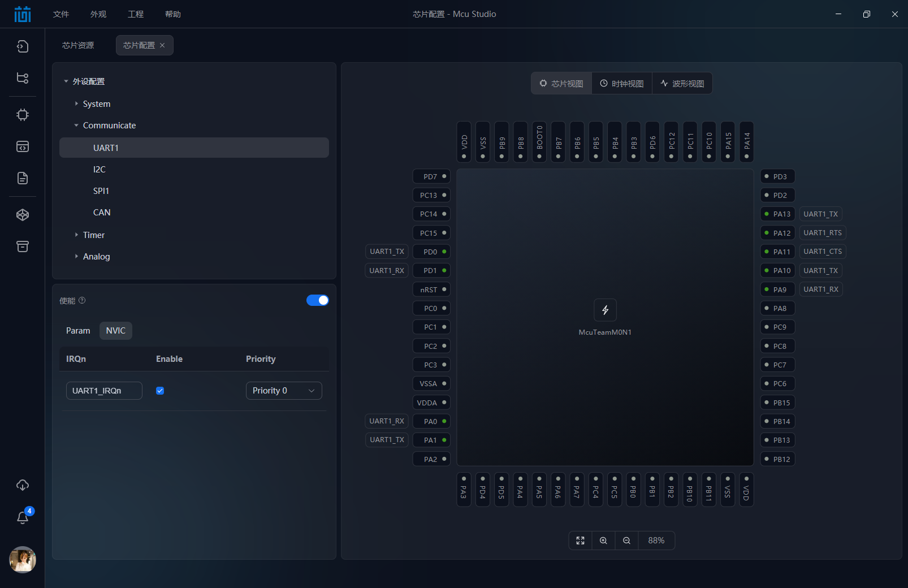908x588 pixels.
Task: Expand the Timer tree item
Action: pyautogui.click(x=77, y=235)
